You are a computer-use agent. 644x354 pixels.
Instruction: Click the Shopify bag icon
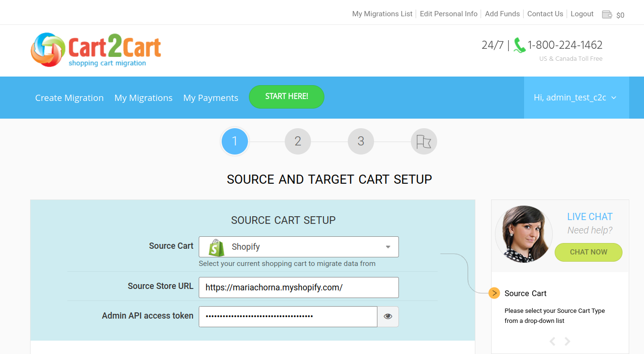pyautogui.click(x=216, y=247)
